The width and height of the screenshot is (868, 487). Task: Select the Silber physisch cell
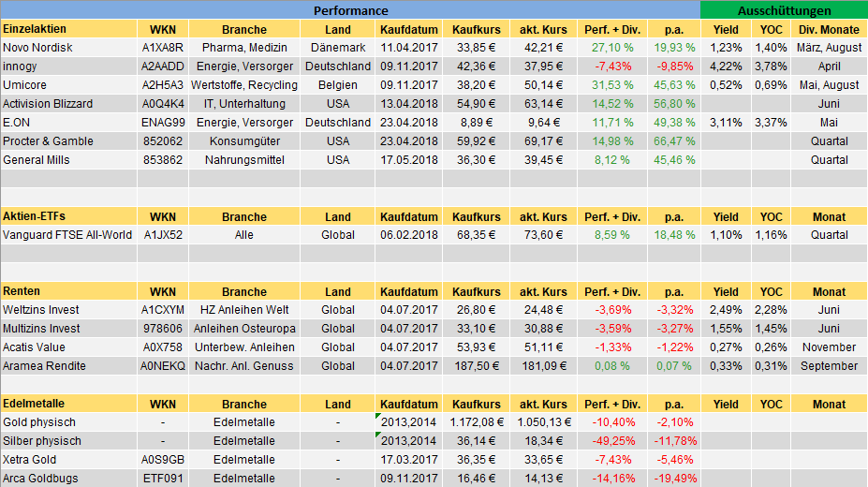tap(69, 441)
